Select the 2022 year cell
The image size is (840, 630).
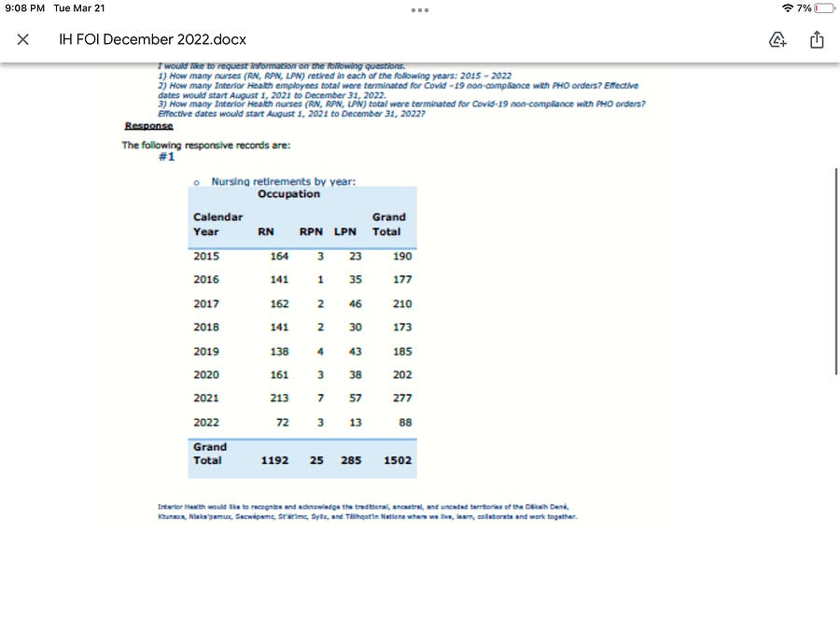pyautogui.click(x=206, y=422)
